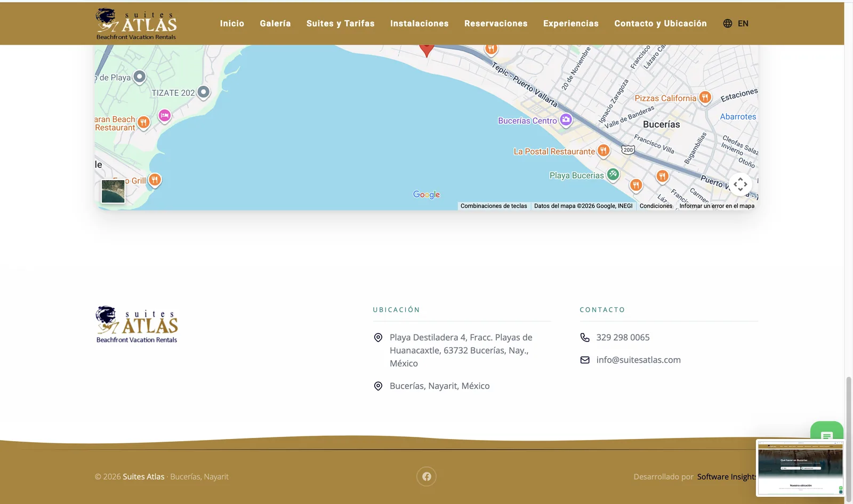Click the CONTACTO footer heading

pyautogui.click(x=602, y=310)
